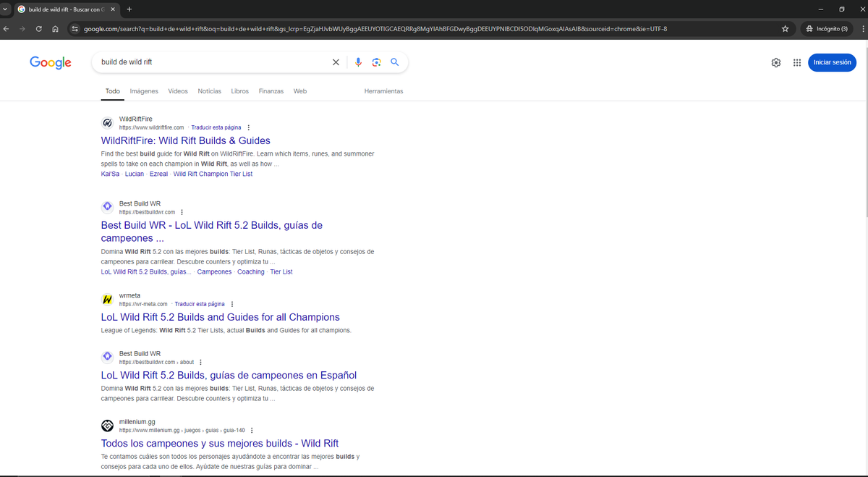Click the WildRiftFire site favicon
This screenshot has width=868, height=477.
[x=107, y=122]
